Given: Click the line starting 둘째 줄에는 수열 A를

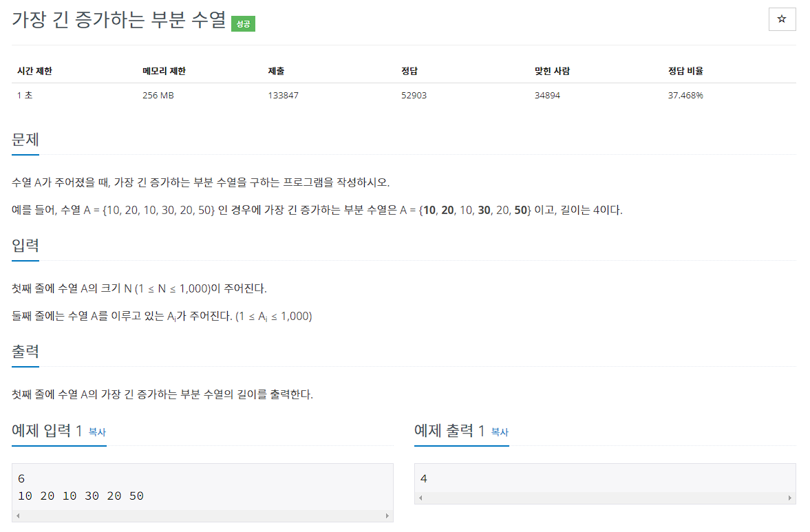Looking at the screenshot, I should coord(162,316).
